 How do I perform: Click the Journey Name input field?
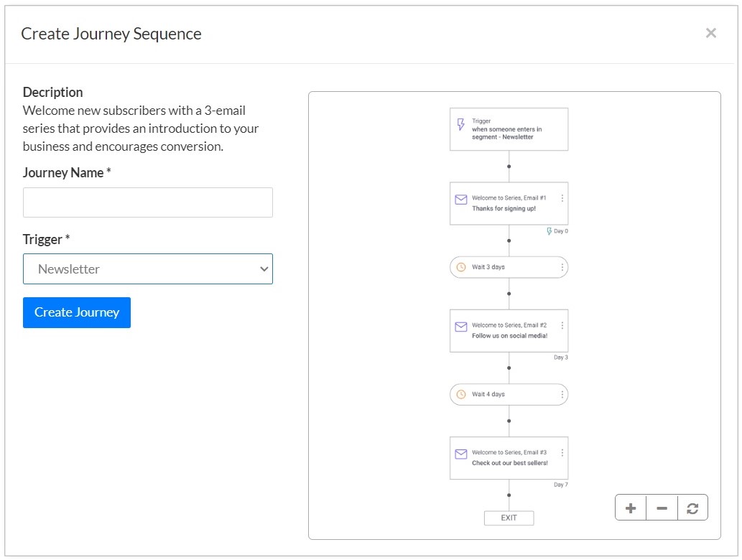click(x=148, y=202)
